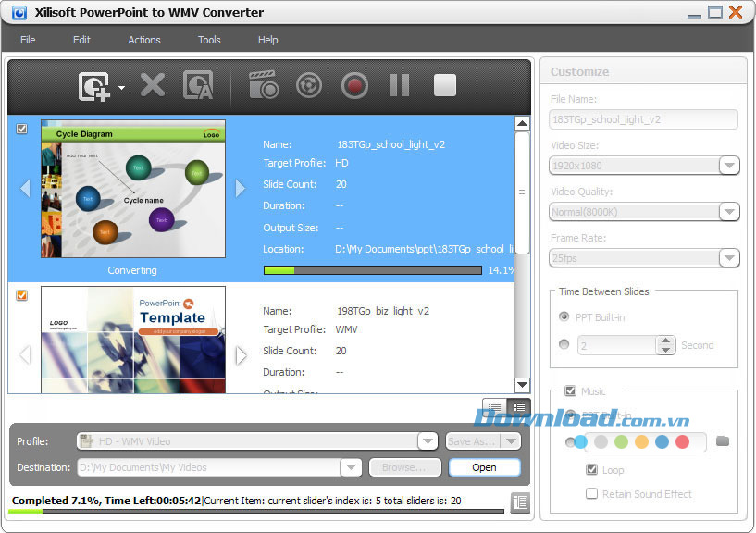This screenshot has height=533, width=756.
Task: Click the snapshot camera icon
Action: [x=263, y=85]
